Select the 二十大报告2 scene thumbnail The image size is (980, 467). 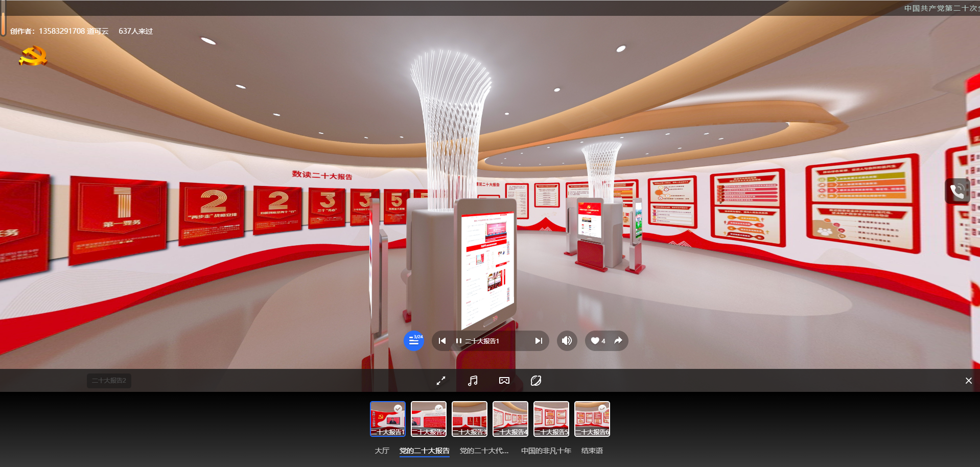(429, 418)
